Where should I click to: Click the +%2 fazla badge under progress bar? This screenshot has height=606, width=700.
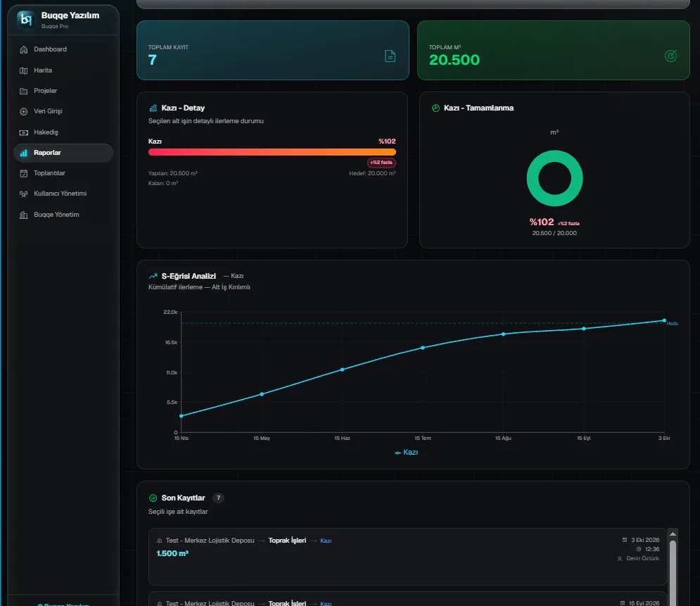tap(381, 163)
